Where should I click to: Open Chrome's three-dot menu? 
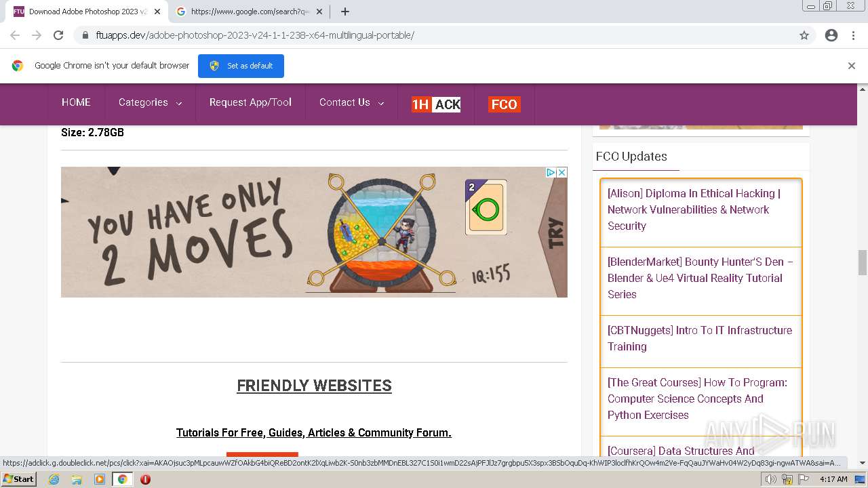[853, 35]
